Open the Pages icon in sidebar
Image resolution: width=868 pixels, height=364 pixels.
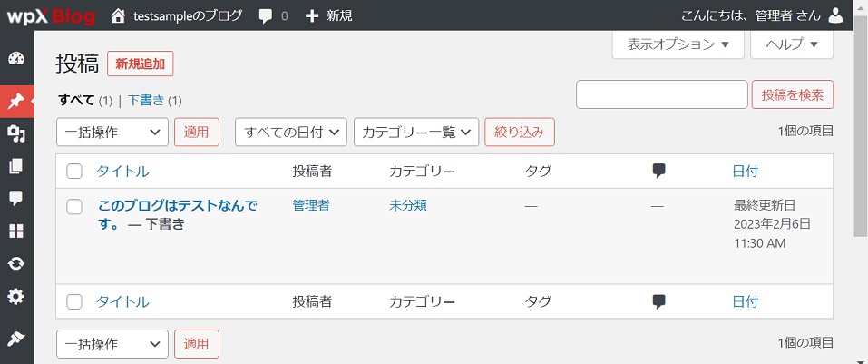[16, 166]
